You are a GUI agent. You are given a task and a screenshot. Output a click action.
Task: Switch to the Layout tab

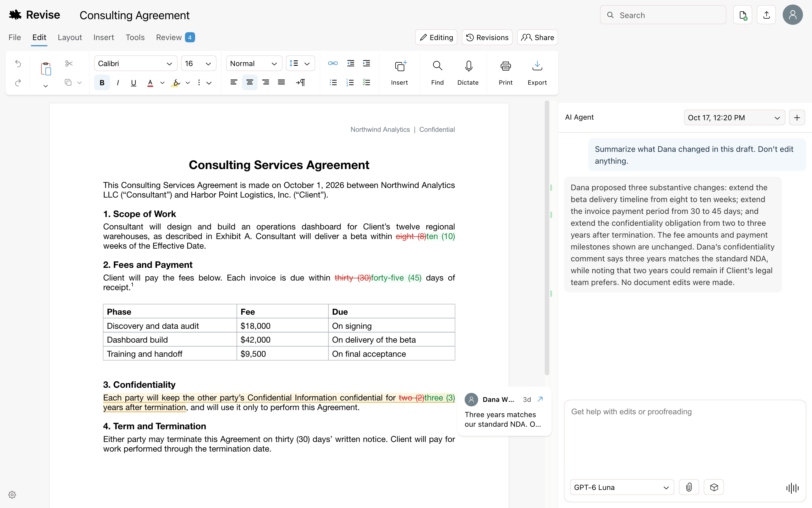tap(70, 37)
